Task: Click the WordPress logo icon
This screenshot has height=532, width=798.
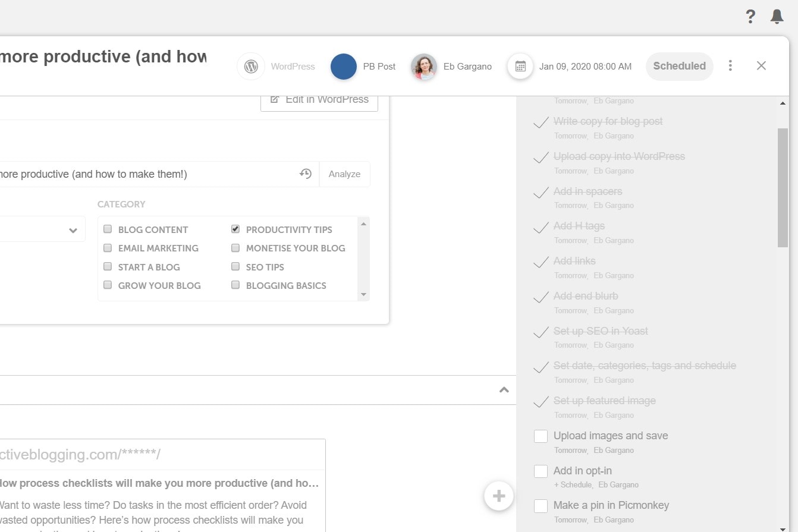Action: pyautogui.click(x=251, y=66)
